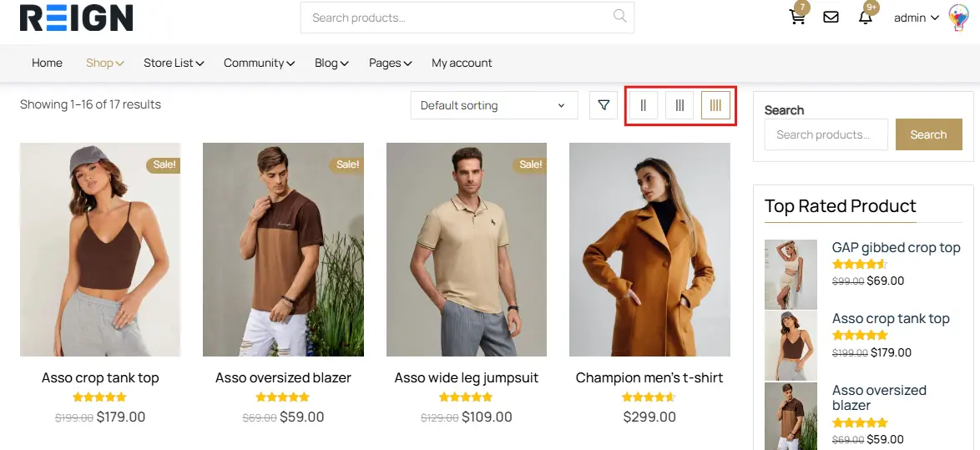Click the sidebar search products field

coord(826,134)
